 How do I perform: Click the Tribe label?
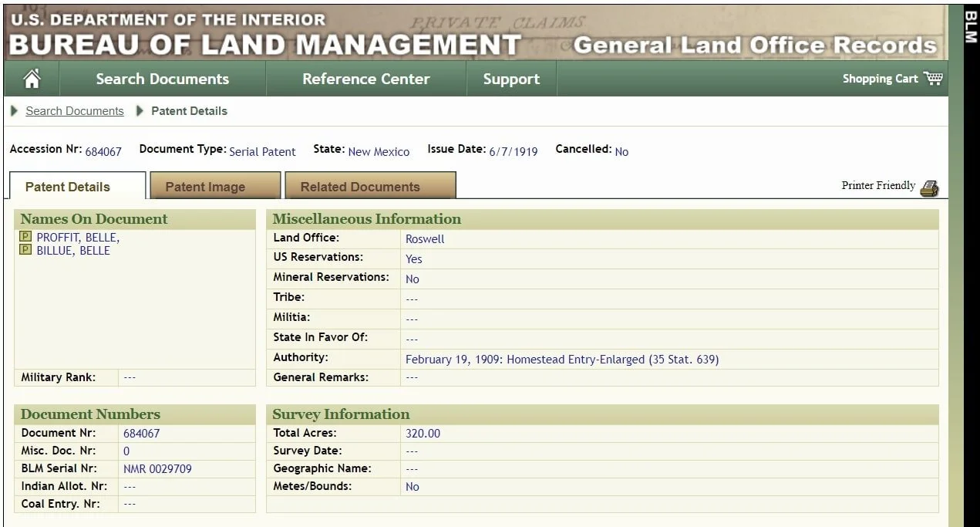coord(289,297)
